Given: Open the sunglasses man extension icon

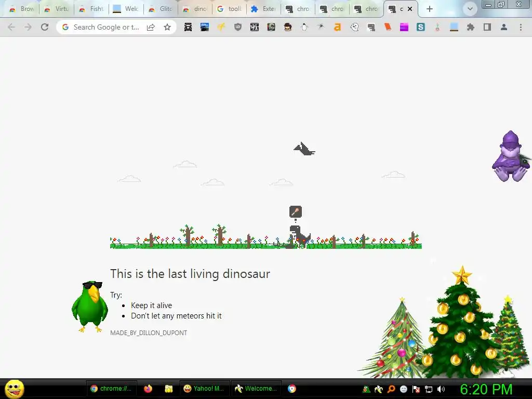Looking at the screenshot, I should coord(288,27).
